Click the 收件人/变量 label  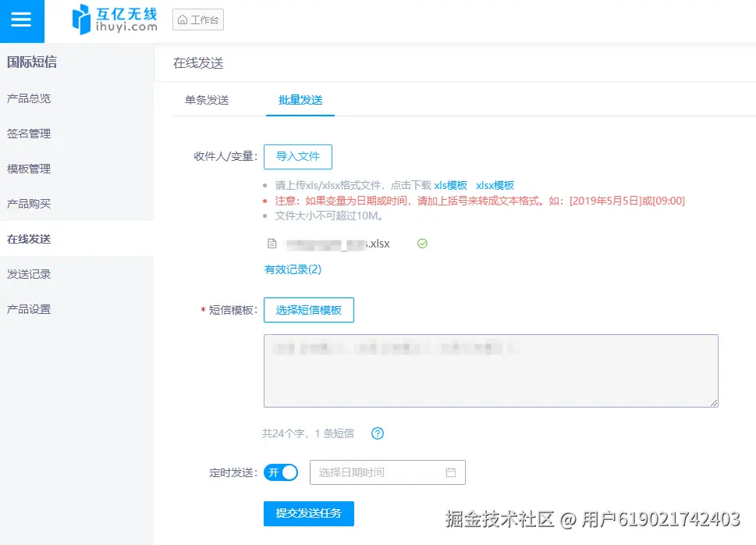tap(225, 156)
